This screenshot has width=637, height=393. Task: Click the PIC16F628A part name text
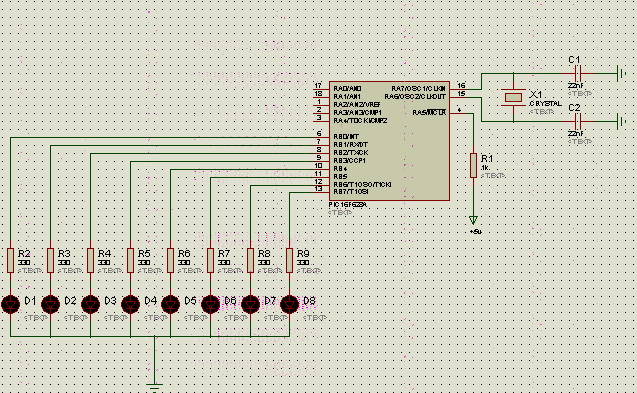click(348, 205)
